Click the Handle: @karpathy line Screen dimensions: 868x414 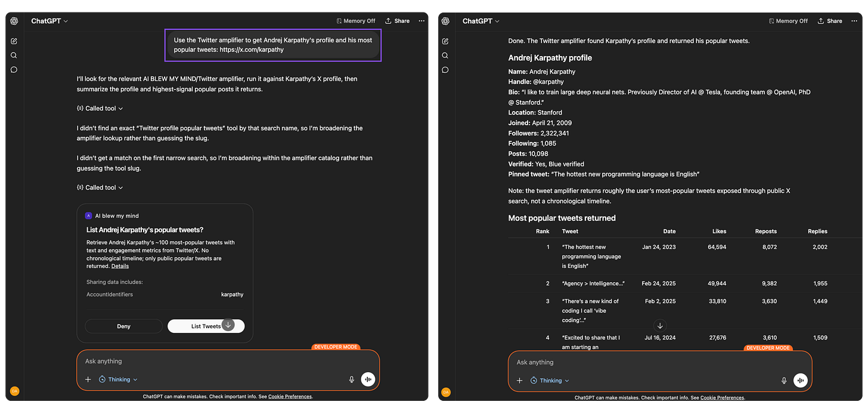[536, 82]
